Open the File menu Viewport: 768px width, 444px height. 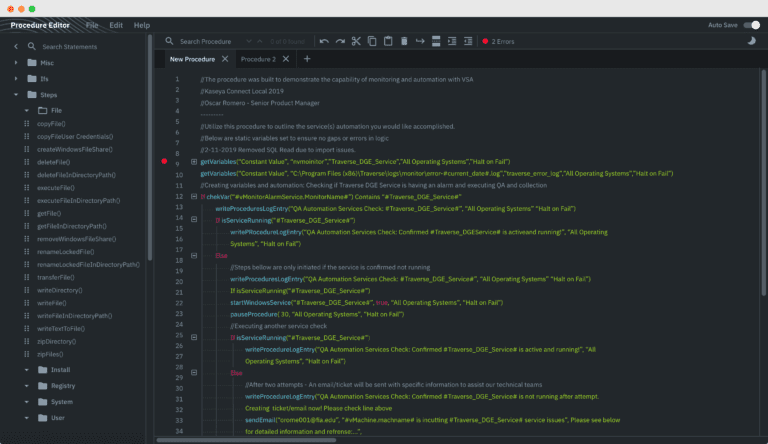coord(92,25)
